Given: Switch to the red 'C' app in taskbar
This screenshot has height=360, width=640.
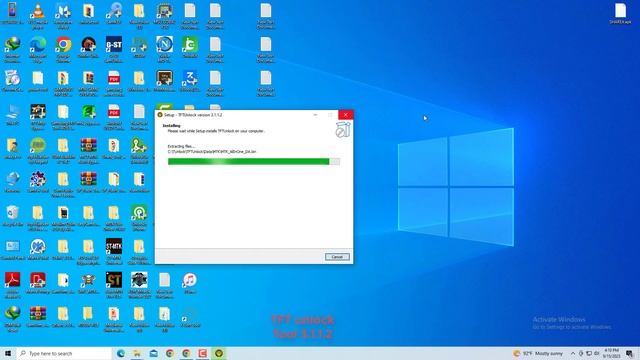Looking at the screenshot, I should point(202,353).
